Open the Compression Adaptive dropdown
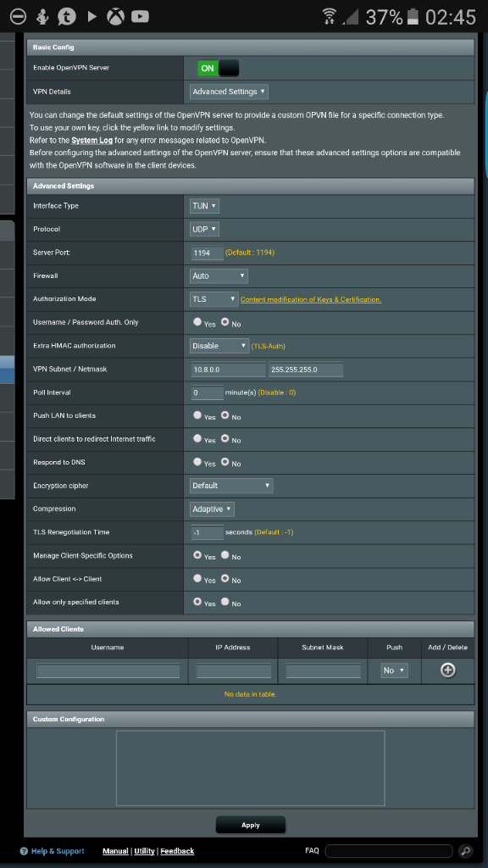 (x=212, y=509)
